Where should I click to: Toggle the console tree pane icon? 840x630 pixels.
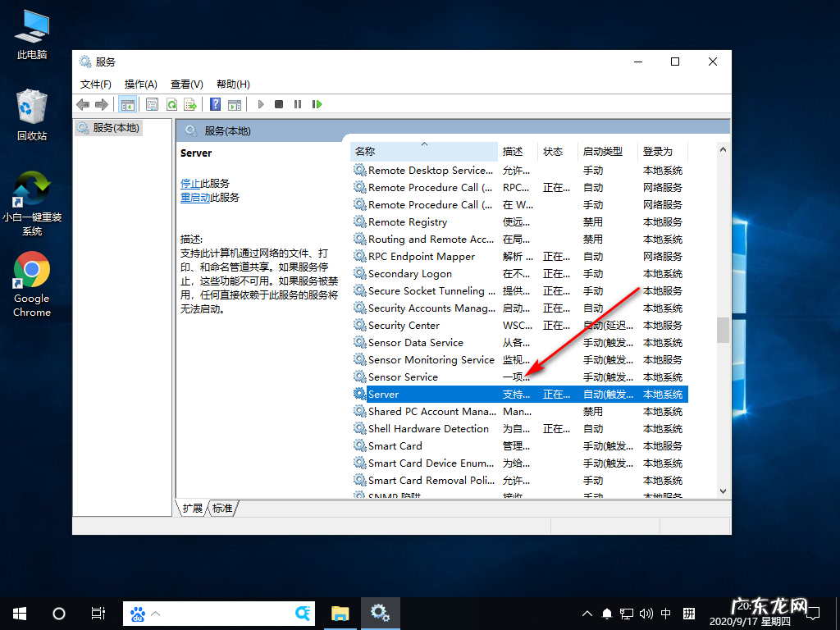[x=127, y=104]
